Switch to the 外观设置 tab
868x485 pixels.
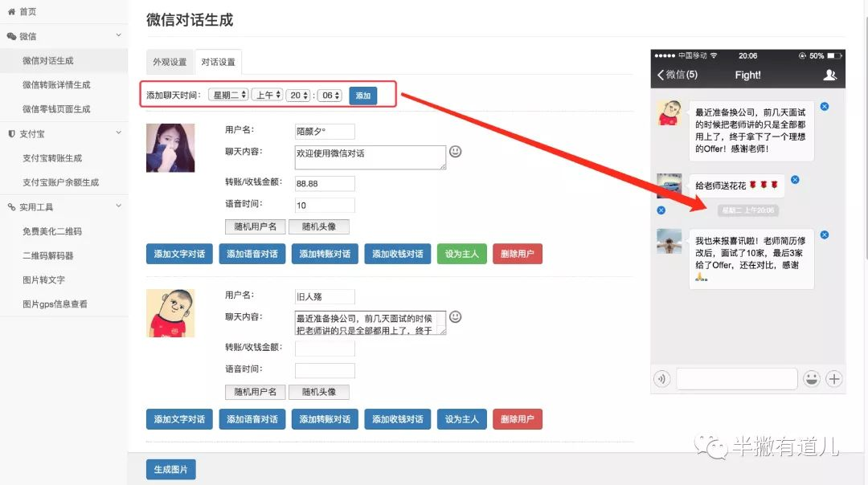(170, 62)
